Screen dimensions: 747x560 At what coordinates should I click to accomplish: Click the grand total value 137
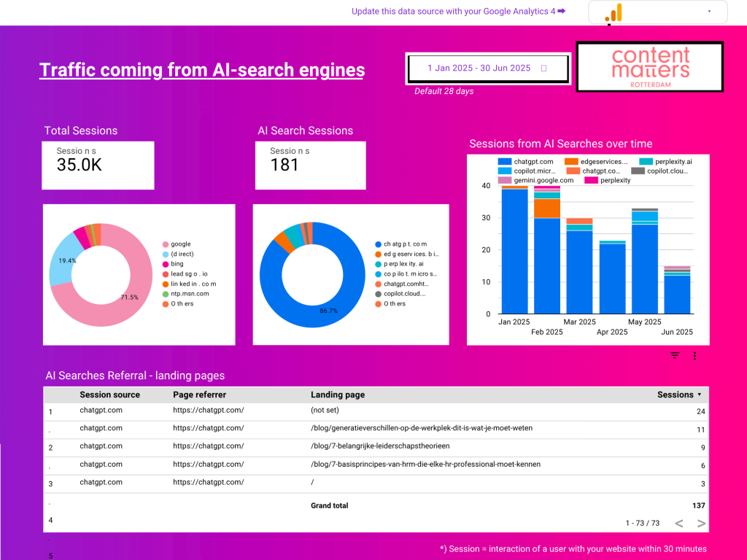698,506
